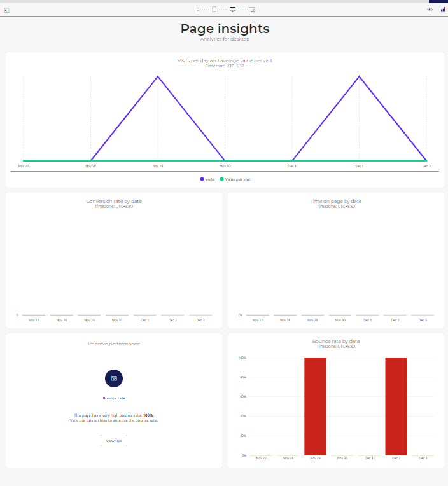Screen dimensions: 448x486
Task: Click the Conversion rate by date chart title
Action: coord(114,201)
